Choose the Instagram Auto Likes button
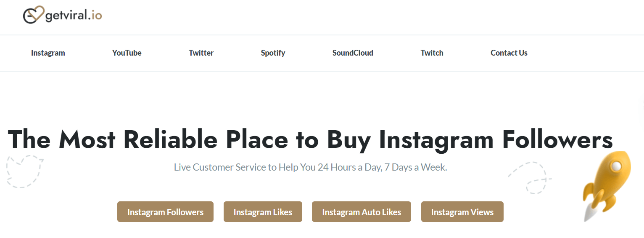The height and width of the screenshot is (238, 644). click(362, 212)
